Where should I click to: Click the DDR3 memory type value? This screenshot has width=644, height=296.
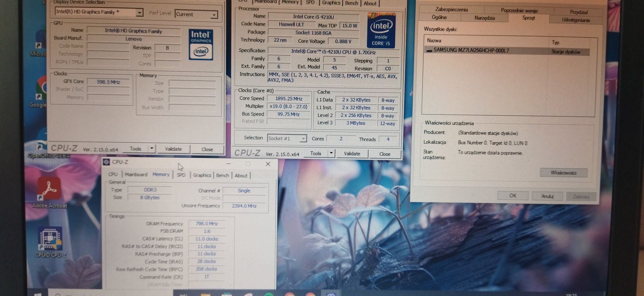pyautogui.click(x=150, y=190)
